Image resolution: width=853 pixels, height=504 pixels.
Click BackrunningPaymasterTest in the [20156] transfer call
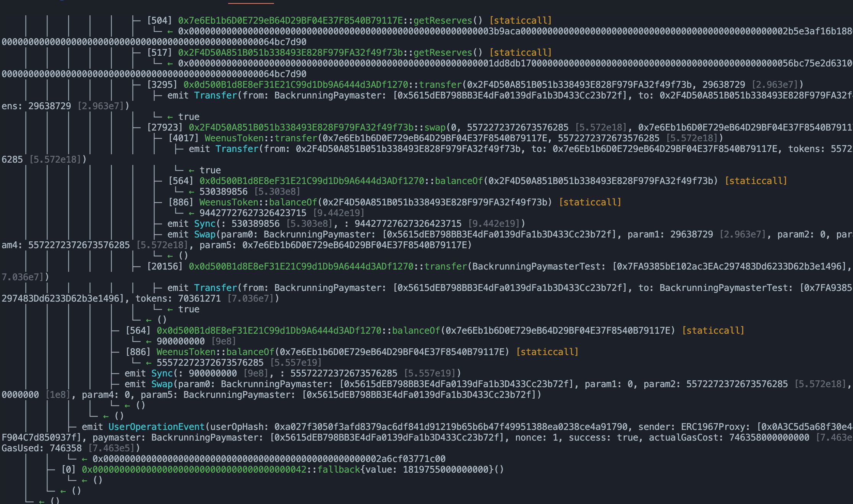pyautogui.click(x=536, y=266)
